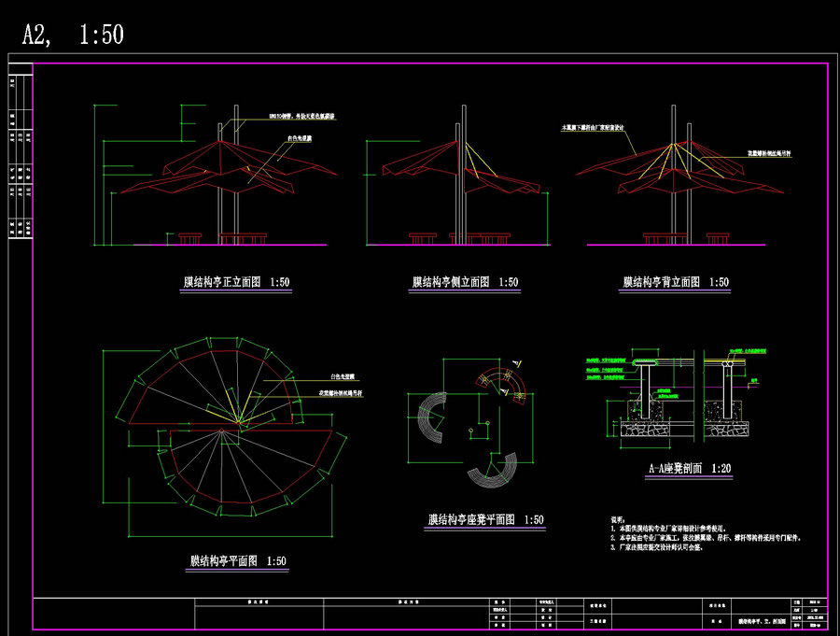Click the "A2, 1:50" sheet scale label
This screenshot has height=636, width=840.
pos(73,35)
